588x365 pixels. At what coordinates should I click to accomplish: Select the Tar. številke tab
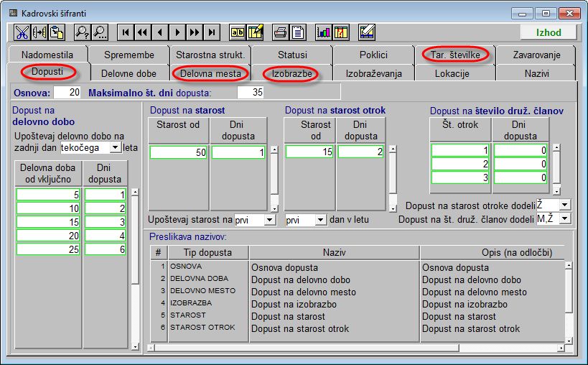point(455,55)
